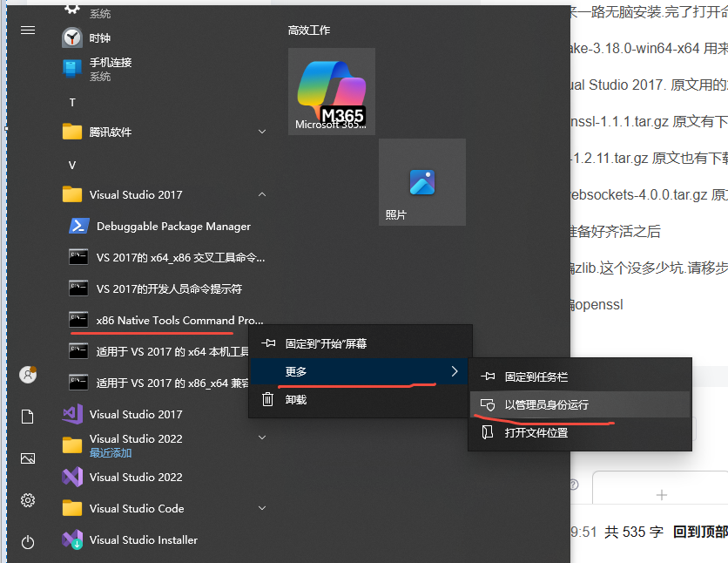Expand the 腾讯软件 folder chevron
Image resolution: width=728 pixels, height=563 pixels.
coord(262,132)
